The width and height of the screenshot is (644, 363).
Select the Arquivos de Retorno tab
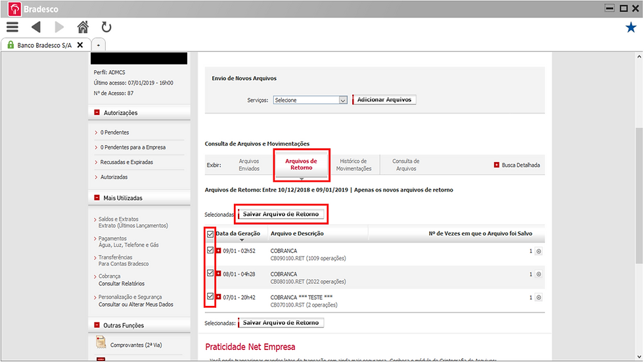301,165
